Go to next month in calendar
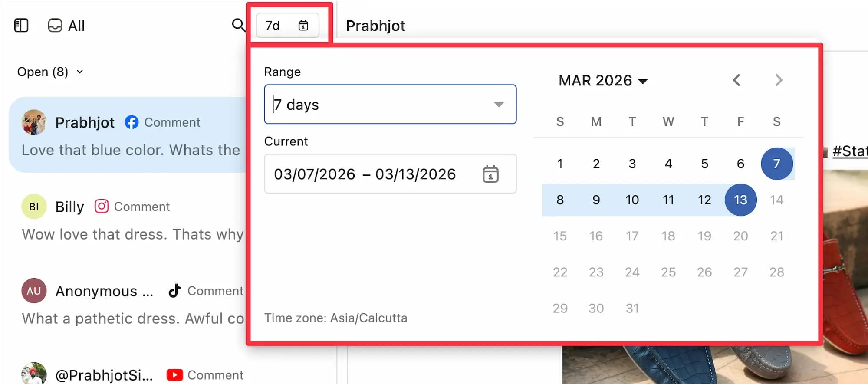Viewport: 868px width, 384px height. (779, 80)
